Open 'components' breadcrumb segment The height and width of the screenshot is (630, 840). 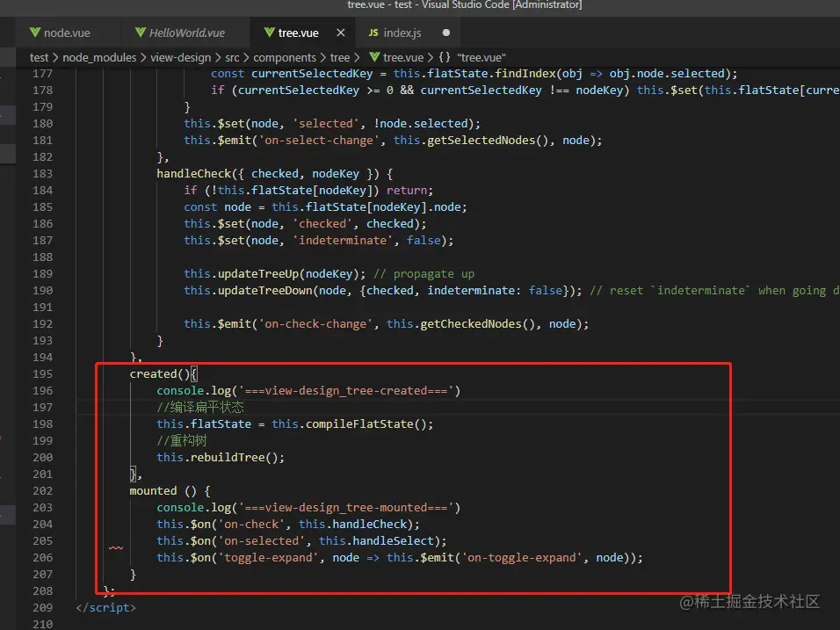[285, 57]
